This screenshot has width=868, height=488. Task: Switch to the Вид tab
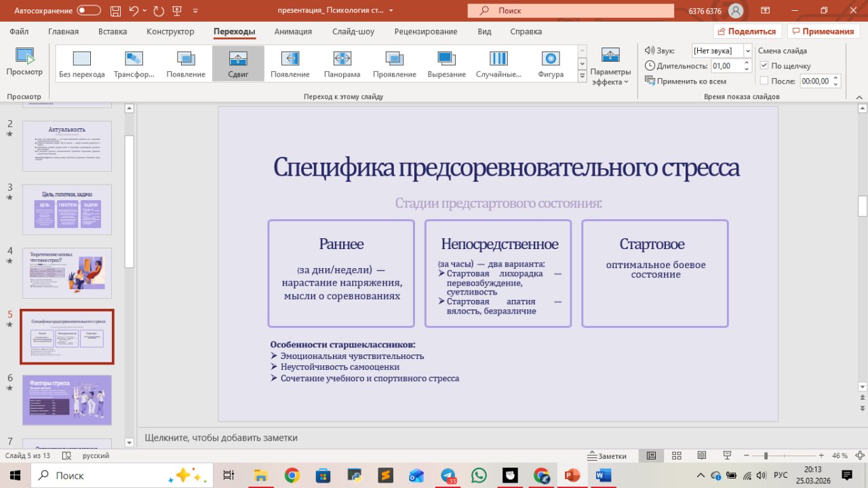pyautogui.click(x=484, y=31)
